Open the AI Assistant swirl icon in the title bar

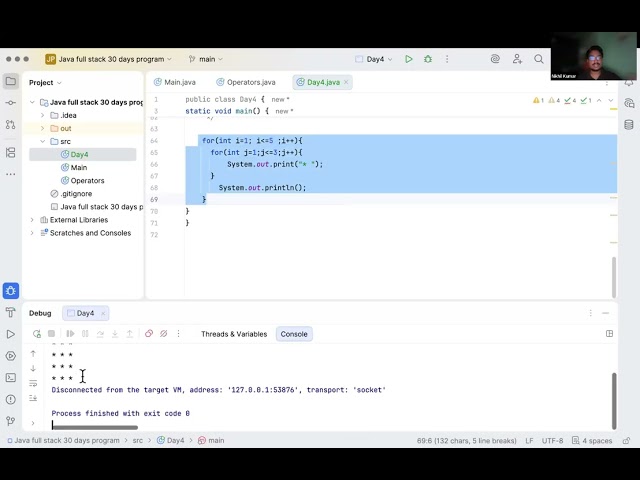[495, 59]
